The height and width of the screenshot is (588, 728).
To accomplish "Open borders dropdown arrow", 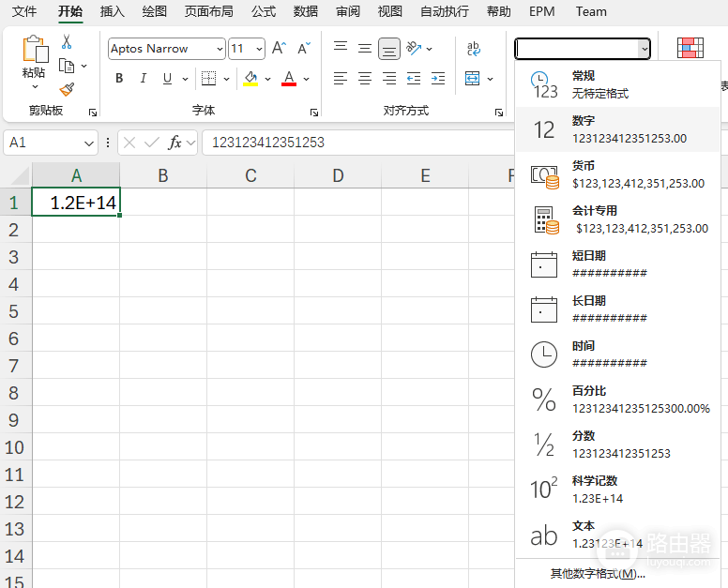I will (x=227, y=79).
